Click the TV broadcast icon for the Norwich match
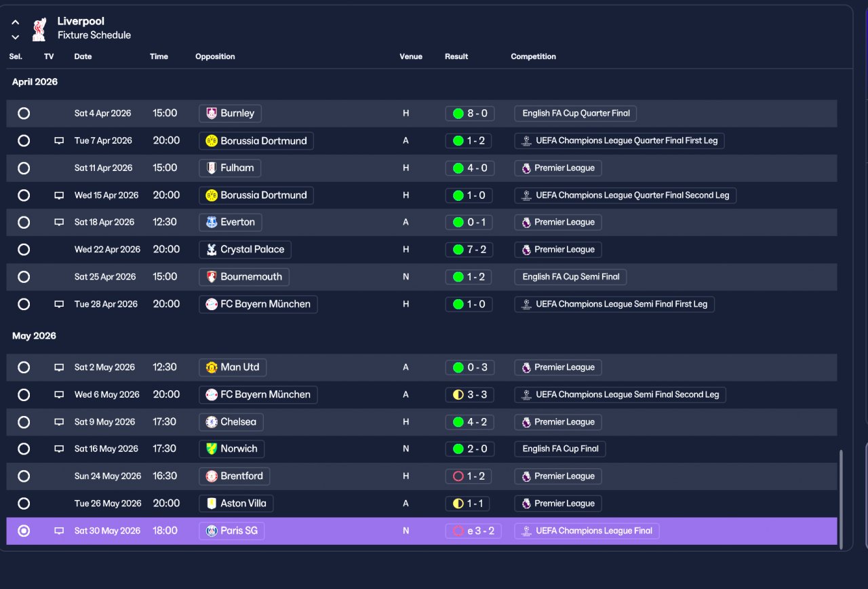868x589 pixels. point(59,449)
